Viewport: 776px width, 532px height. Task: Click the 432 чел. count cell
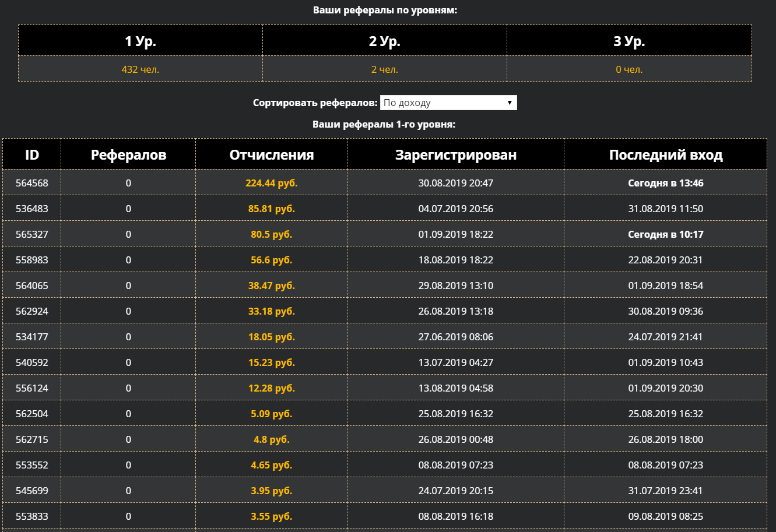pos(141,69)
